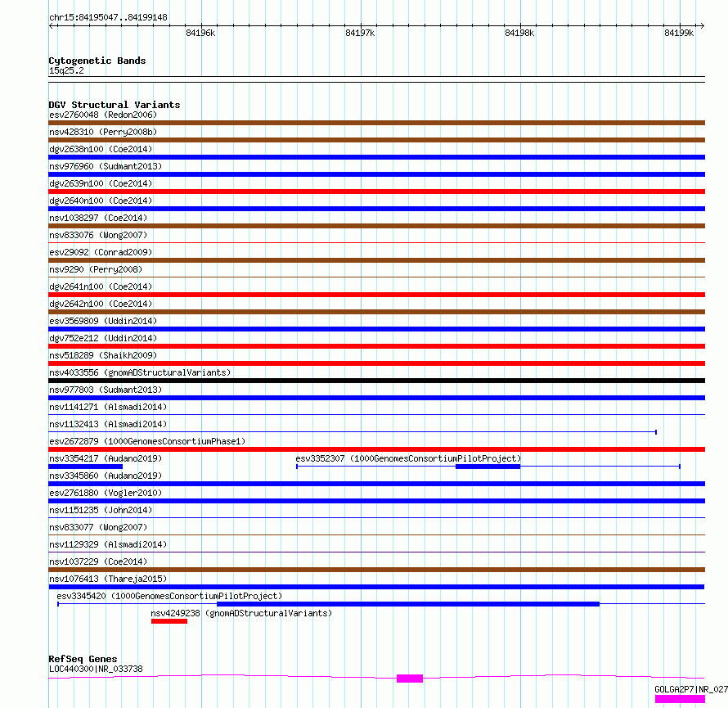
Task: Select the nsv428310 (Perry2008b) variant label
Action: pos(103,132)
